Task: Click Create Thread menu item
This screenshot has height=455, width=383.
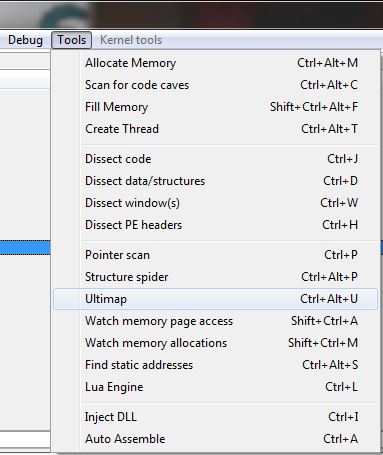Action: [215, 129]
